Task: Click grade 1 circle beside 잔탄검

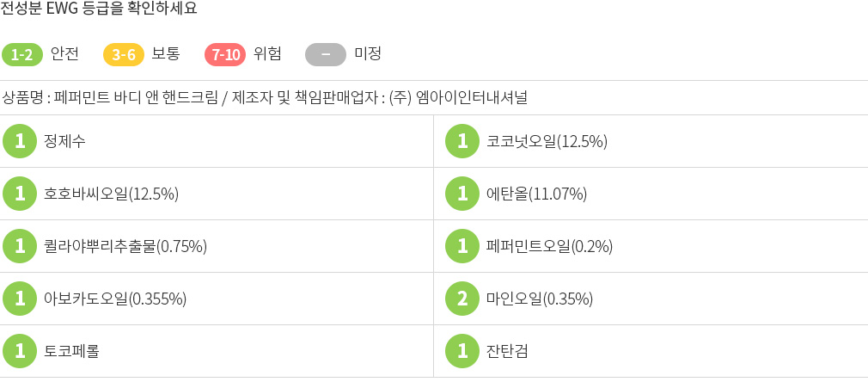Action: pos(462,351)
